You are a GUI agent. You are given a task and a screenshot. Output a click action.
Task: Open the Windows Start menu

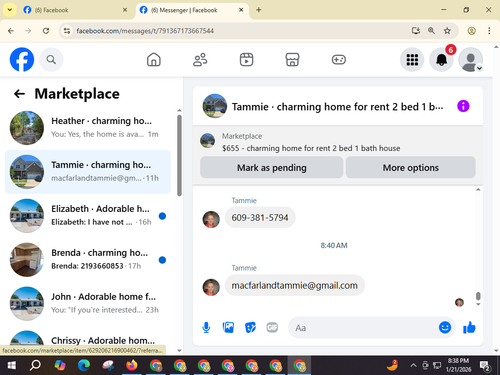click(x=12, y=366)
